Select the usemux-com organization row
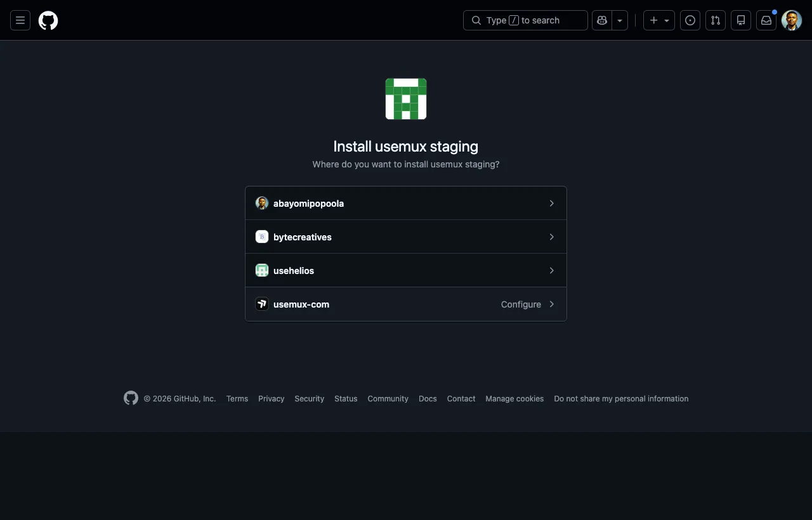Viewport: 812px width, 520px height. point(406,304)
